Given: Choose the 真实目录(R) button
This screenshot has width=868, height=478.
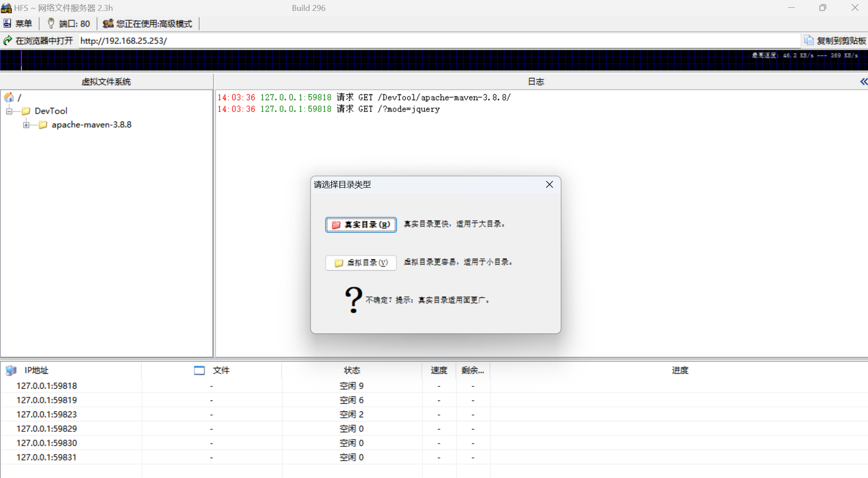Looking at the screenshot, I should pos(361,224).
